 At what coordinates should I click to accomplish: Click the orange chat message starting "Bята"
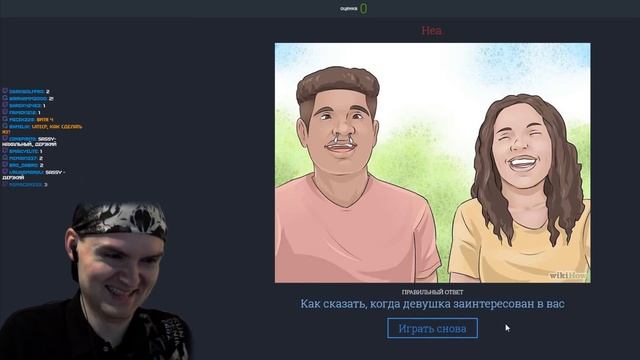(45, 120)
